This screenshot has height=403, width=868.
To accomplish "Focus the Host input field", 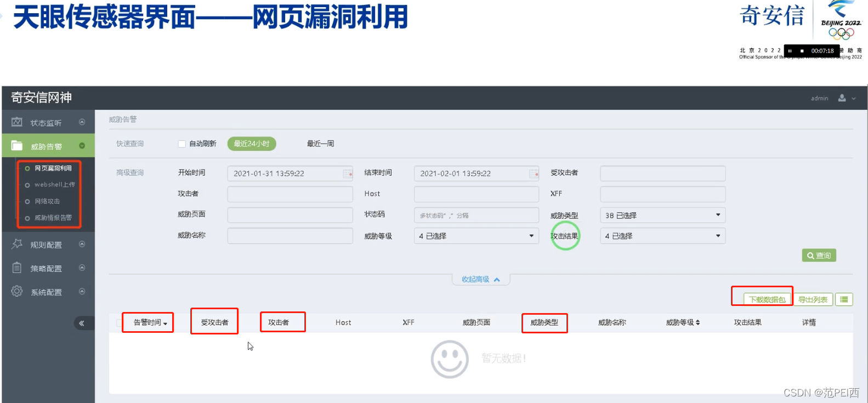I will [x=476, y=194].
